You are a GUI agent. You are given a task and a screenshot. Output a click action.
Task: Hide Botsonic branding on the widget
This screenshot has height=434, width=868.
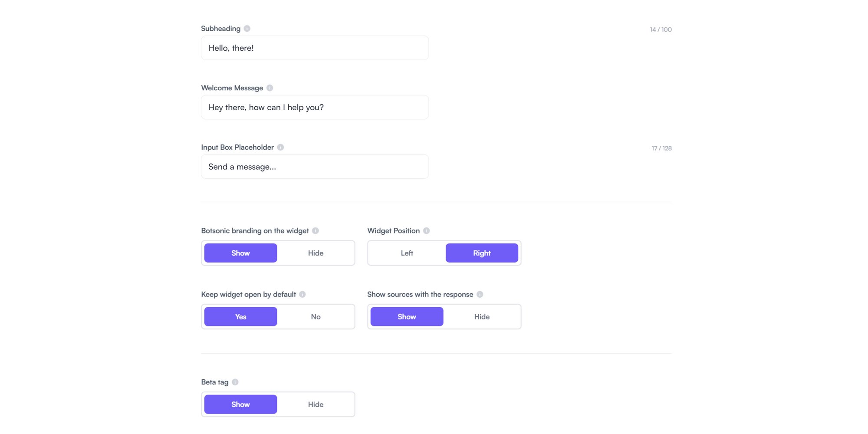pyautogui.click(x=316, y=253)
